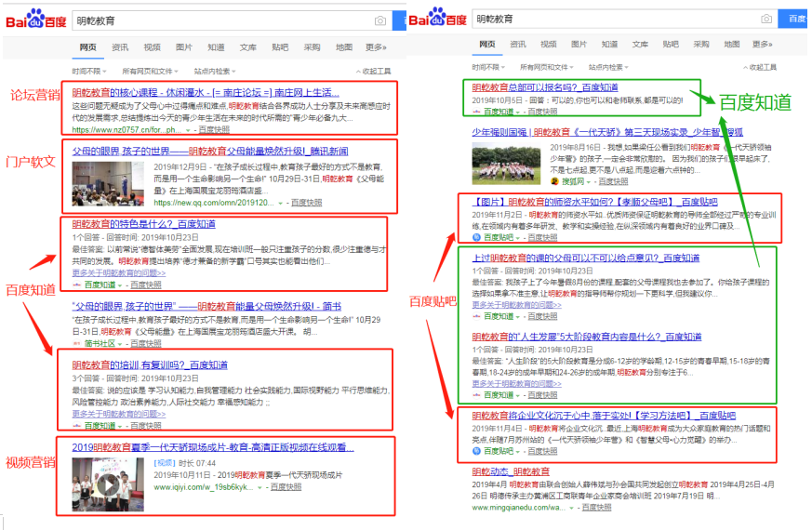Click the 腾讯新闻 result conference thumbnail
The width and height of the screenshot is (812, 530).
coord(108,184)
